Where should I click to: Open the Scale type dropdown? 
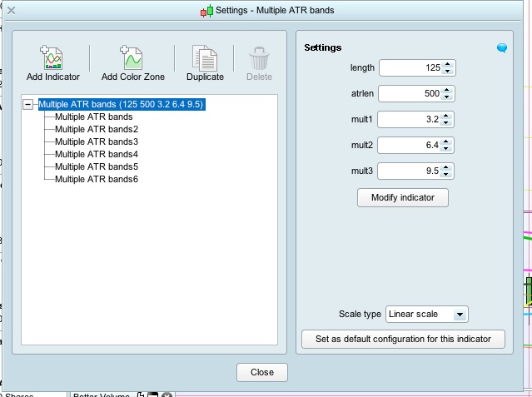click(427, 315)
